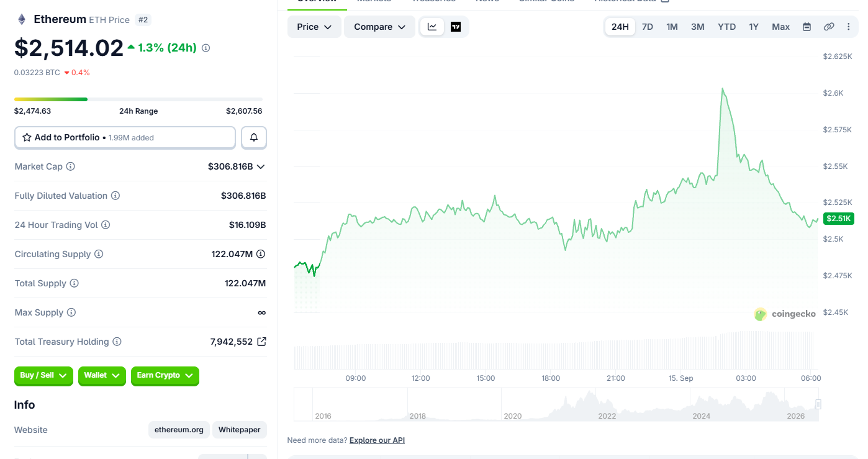
Task: Open the Price dropdown
Action: [314, 27]
